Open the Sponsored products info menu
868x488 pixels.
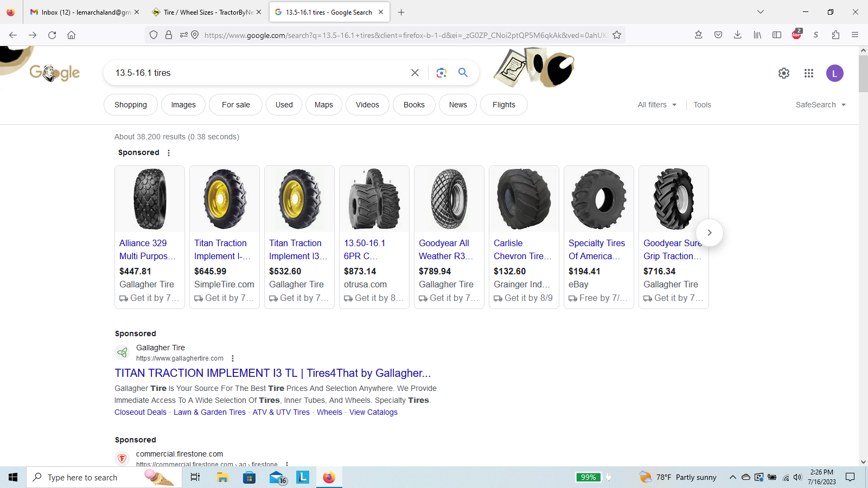(169, 153)
